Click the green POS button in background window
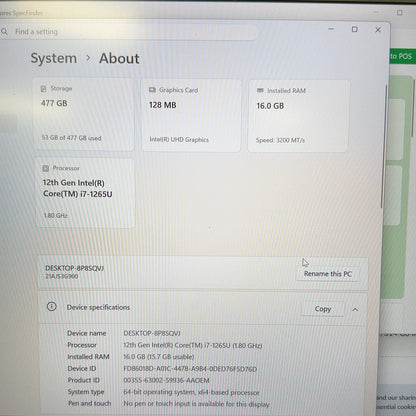 tap(402, 56)
